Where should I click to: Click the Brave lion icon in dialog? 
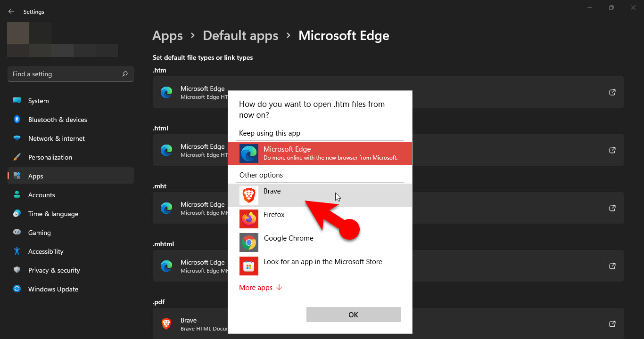[x=249, y=195]
